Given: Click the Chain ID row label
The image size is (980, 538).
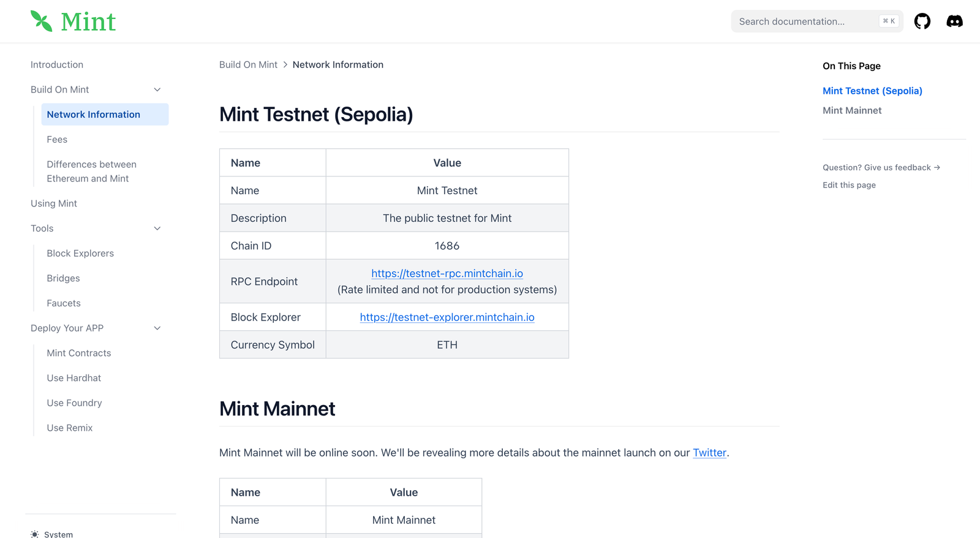Looking at the screenshot, I should tap(251, 246).
